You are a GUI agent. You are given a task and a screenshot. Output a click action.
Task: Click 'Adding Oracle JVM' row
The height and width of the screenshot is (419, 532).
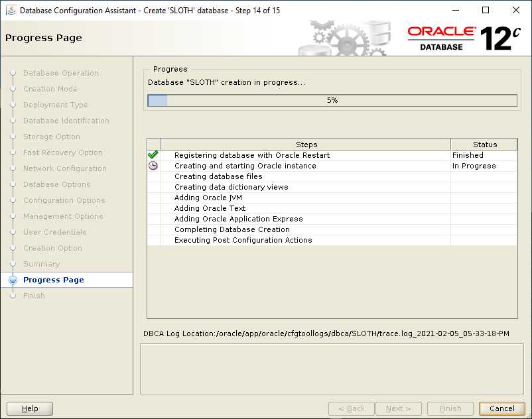(x=332, y=198)
